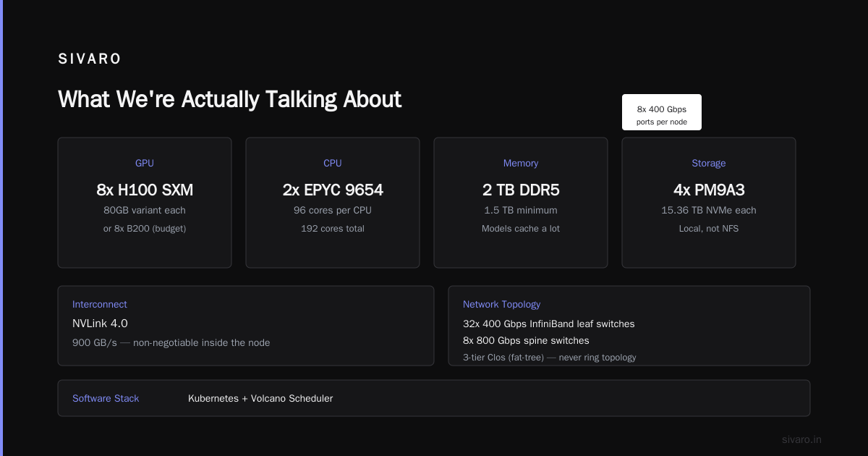Select the Storage card label

click(x=709, y=164)
